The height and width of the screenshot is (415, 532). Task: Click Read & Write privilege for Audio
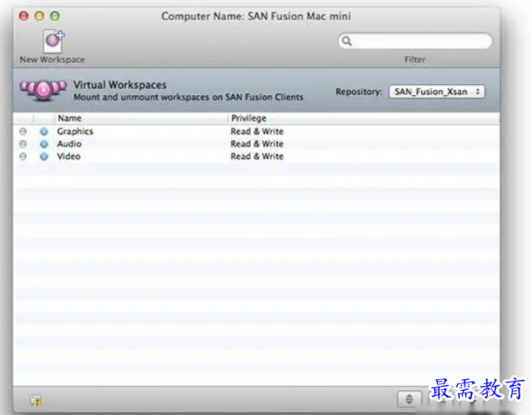(x=256, y=144)
